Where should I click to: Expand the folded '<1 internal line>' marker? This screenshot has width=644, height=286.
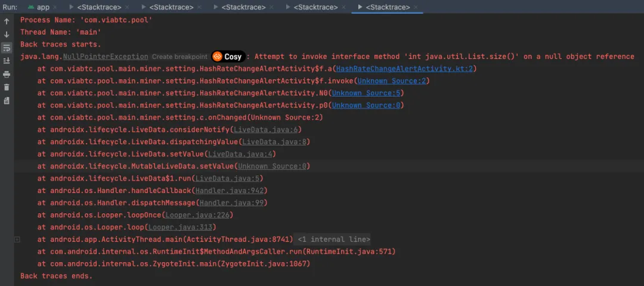pos(333,239)
